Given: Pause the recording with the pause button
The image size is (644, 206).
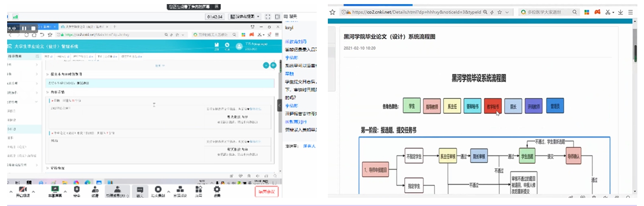Looking at the screenshot, I should (23, 28).
